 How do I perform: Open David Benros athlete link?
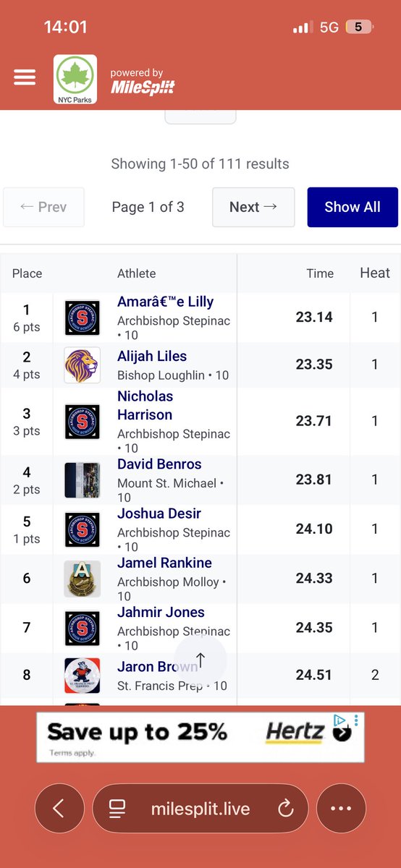pos(159,464)
